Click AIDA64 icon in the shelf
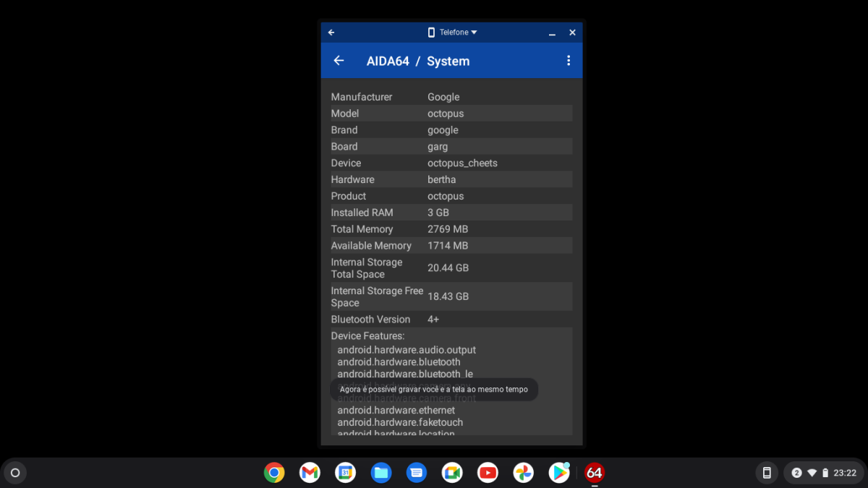Viewport: 868px width, 488px height. click(x=595, y=473)
